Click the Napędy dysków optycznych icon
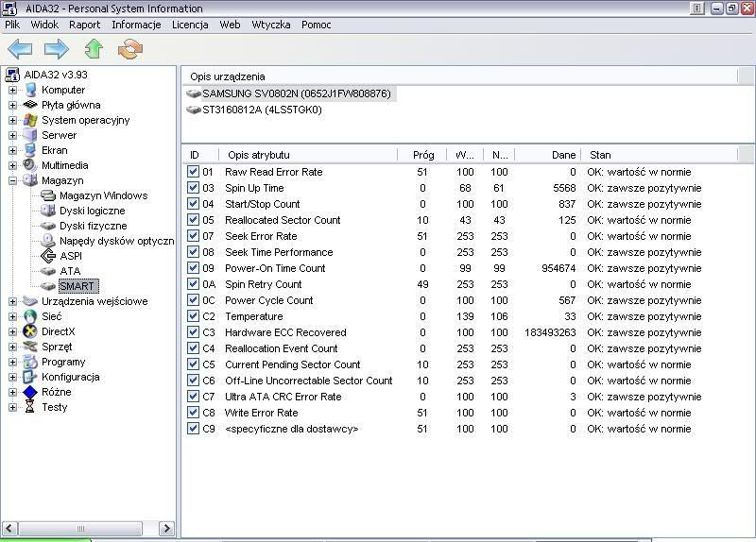Viewport: 756px width, 542px height. 48,241
